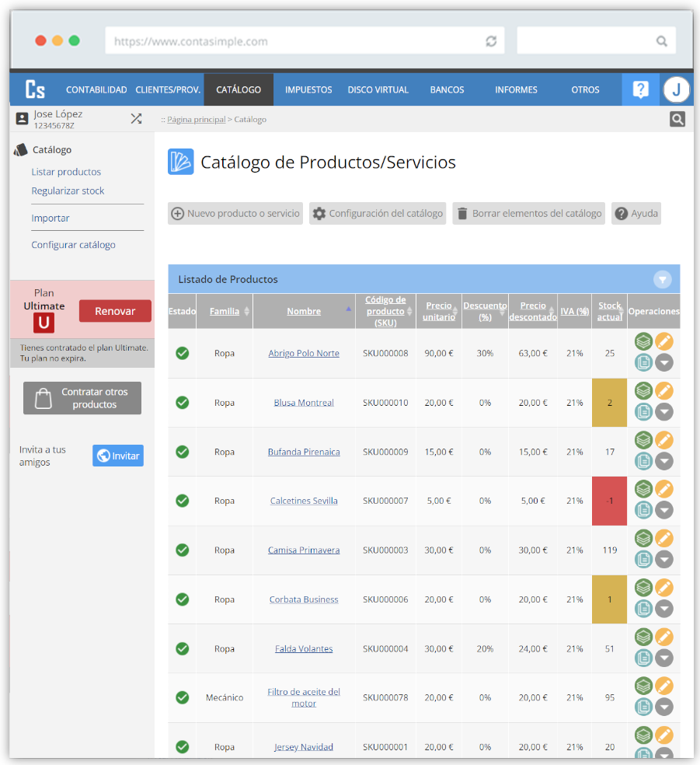Expand operations dropdown arrow for Camisa Primavera
Image resolution: width=700 pixels, height=765 pixels.
point(663,560)
